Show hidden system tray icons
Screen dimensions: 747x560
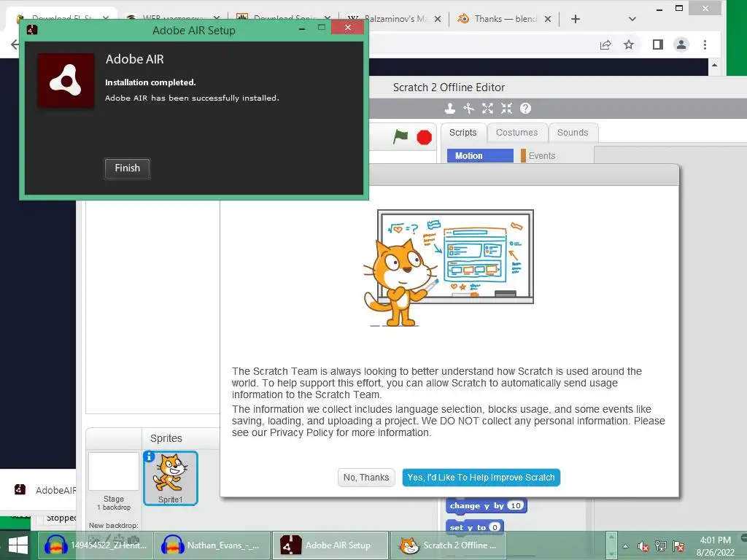click(626, 546)
